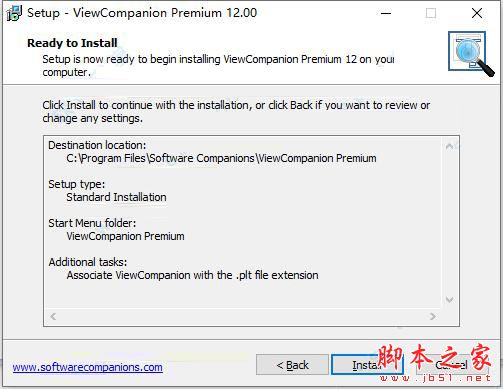The height and width of the screenshot is (389, 503).
Task: Click the Install button
Action: tap(367, 365)
